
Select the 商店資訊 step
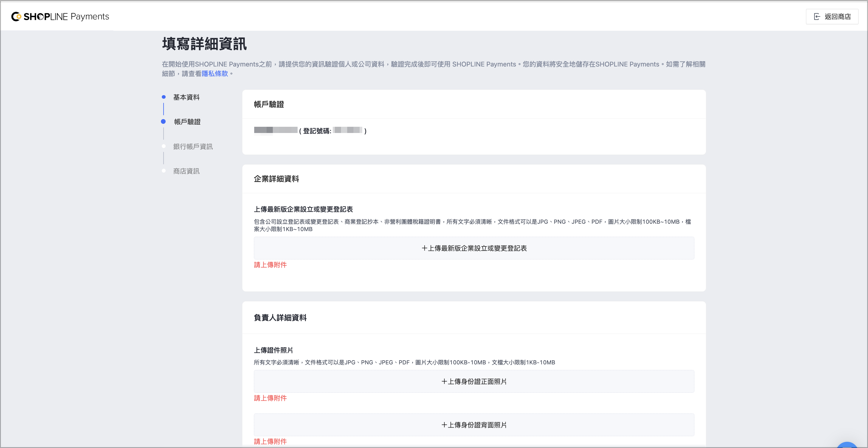186,171
